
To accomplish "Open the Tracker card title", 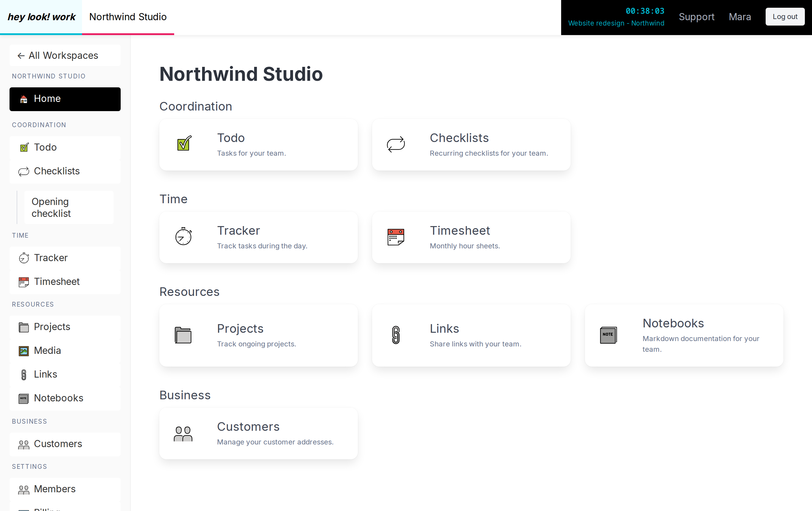I will tap(238, 231).
